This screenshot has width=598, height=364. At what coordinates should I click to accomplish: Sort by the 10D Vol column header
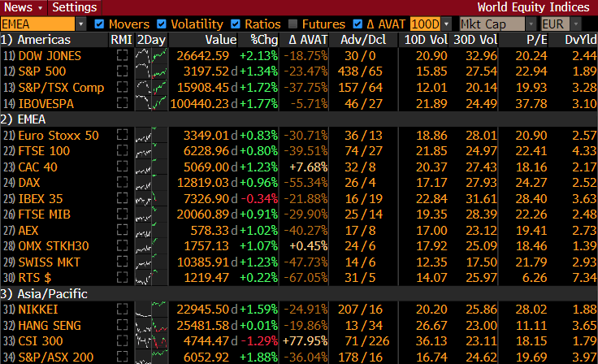pyautogui.click(x=426, y=40)
